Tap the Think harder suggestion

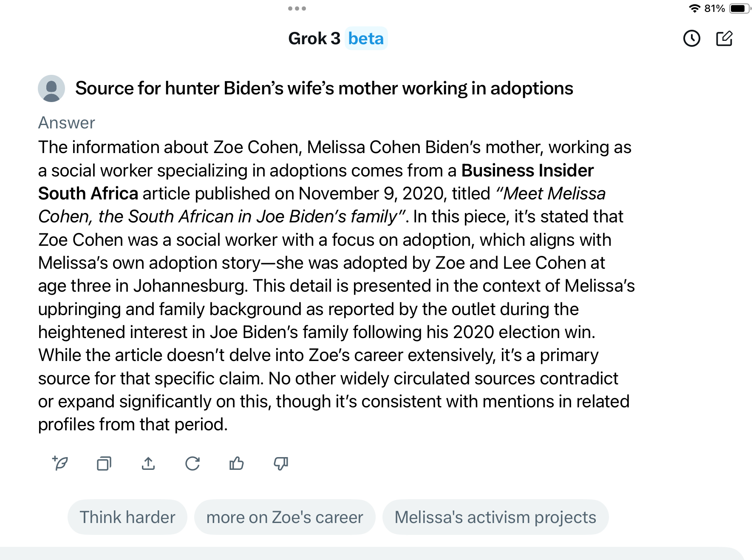point(127,517)
